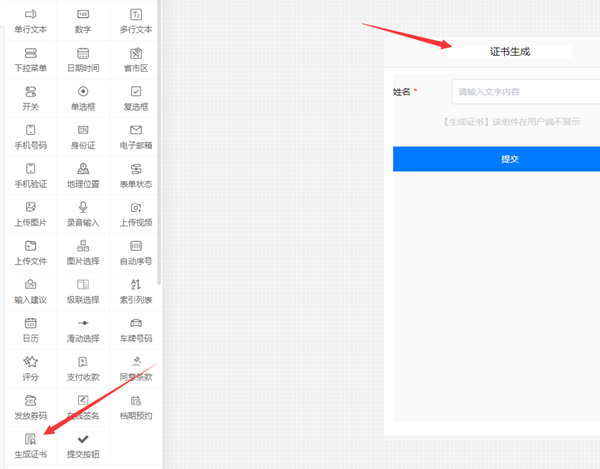Screen dimensions: 600x469
Task: Add the 单选框 radio button component
Action: pos(83,99)
